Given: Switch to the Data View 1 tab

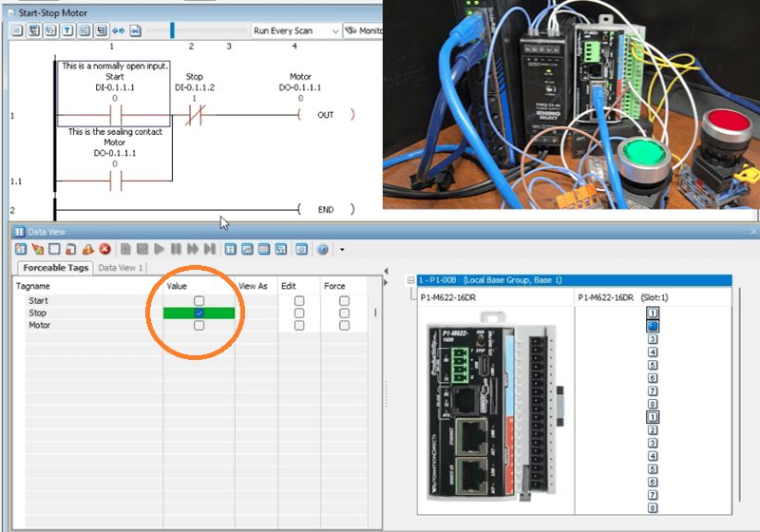Looking at the screenshot, I should point(121,268).
